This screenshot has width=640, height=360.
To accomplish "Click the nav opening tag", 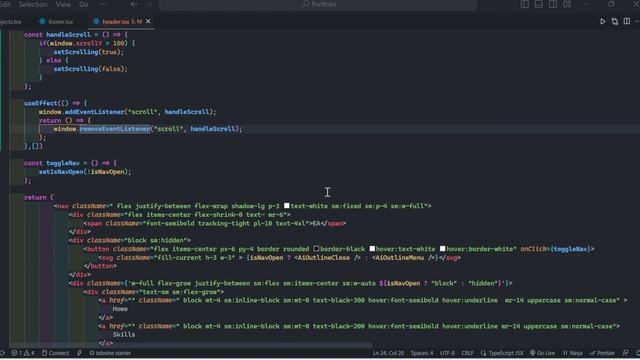I will pos(61,206).
